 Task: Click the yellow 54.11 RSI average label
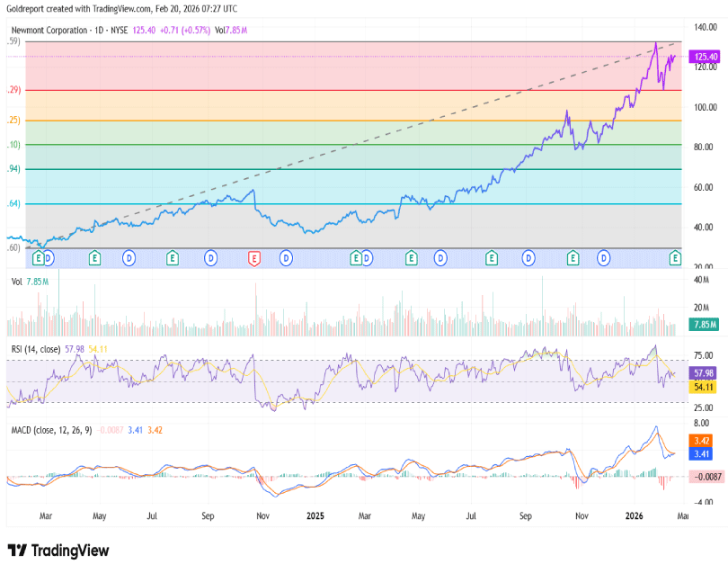click(702, 386)
